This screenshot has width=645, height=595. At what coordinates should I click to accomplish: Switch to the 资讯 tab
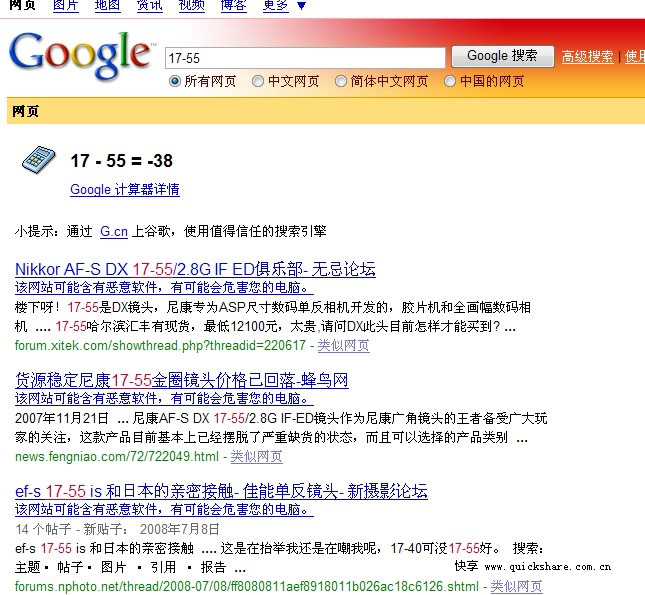[149, 5]
